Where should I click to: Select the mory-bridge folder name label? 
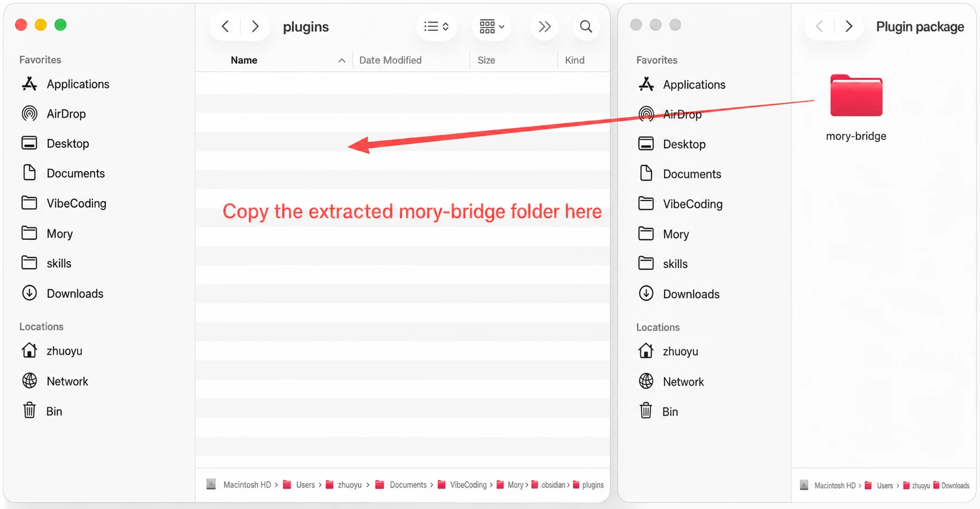click(856, 136)
